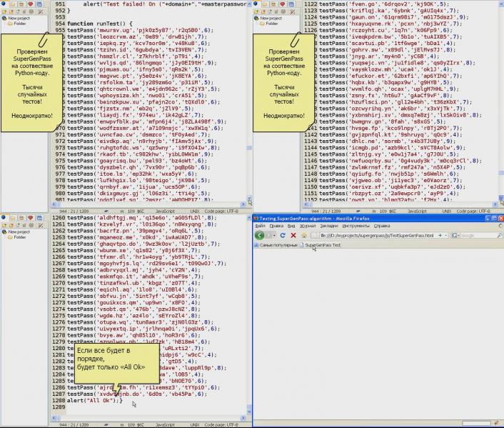Click the red heart icon in bottom-left editor
The height and width of the screenshot is (428, 504).
point(30,218)
